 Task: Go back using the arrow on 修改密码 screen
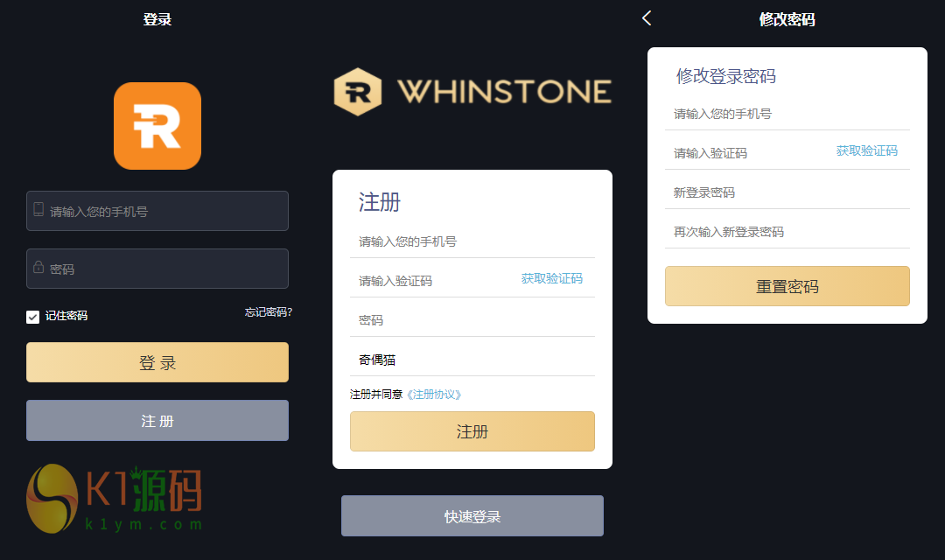[647, 18]
